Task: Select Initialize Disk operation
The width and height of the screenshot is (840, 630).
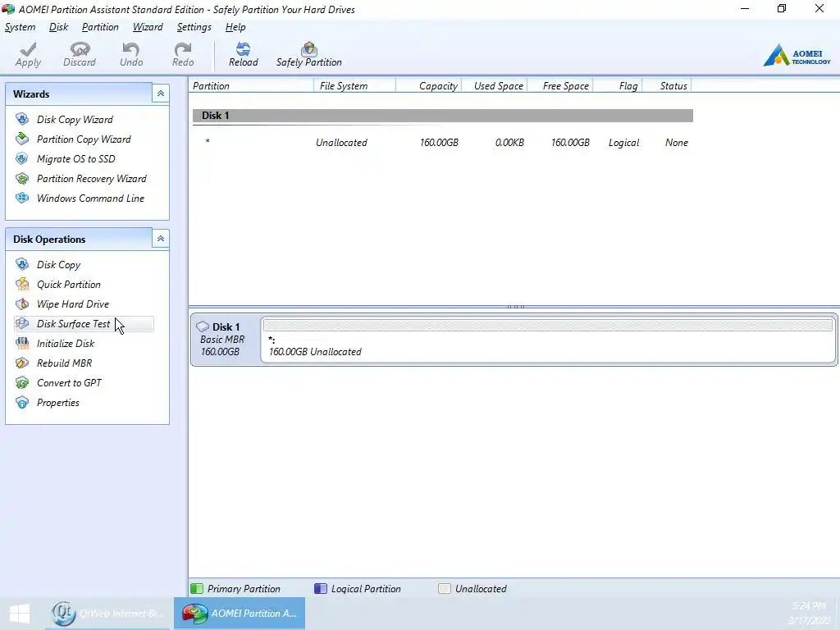Action: pyautogui.click(x=66, y=344)
